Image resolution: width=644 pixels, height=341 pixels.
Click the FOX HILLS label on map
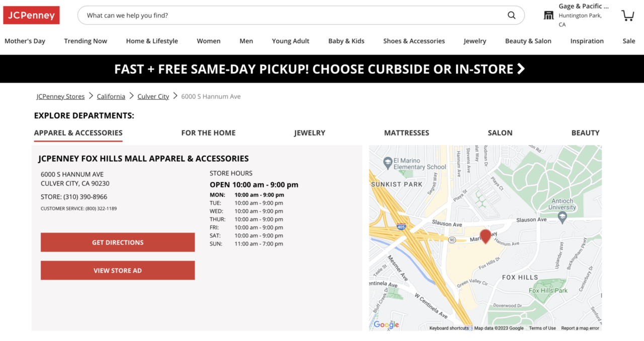point(520,277)
